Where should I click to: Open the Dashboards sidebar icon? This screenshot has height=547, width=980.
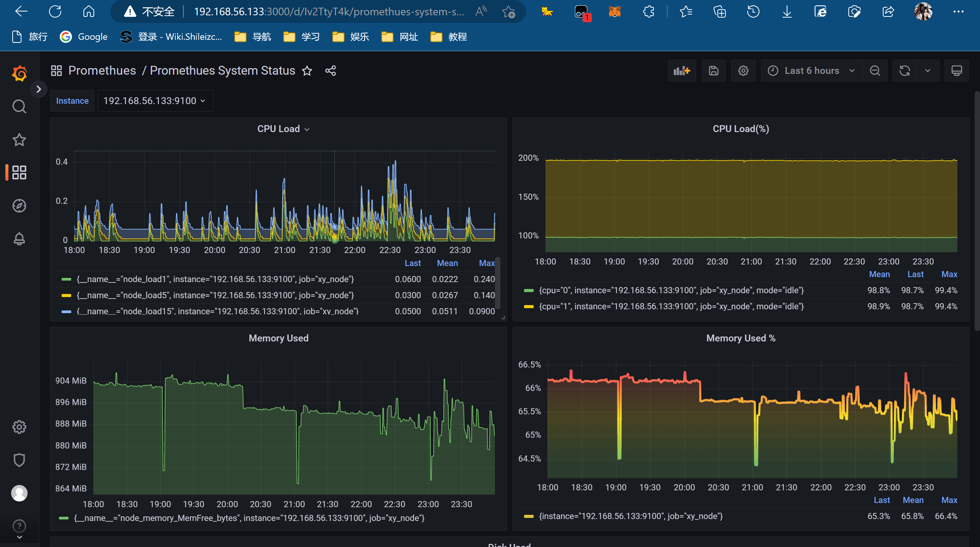pyautogui.click(x=19, y=173)
